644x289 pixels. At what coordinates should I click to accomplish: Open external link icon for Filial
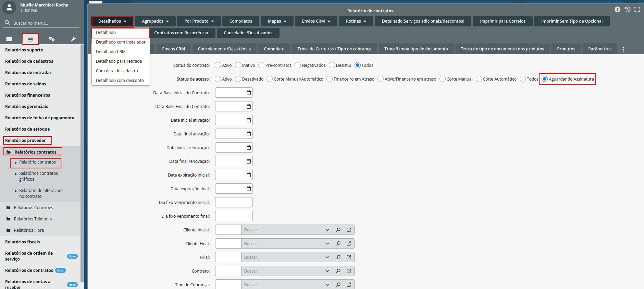(349, 257)
